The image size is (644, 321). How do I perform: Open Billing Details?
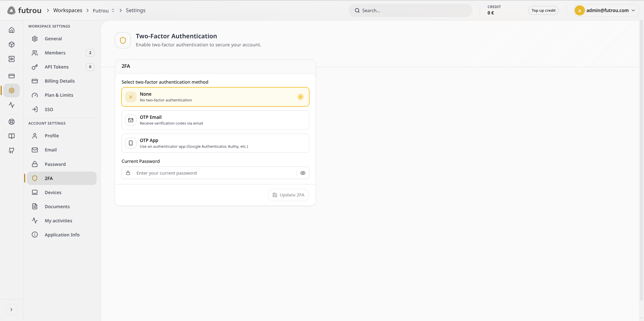(x=62, y=81)
